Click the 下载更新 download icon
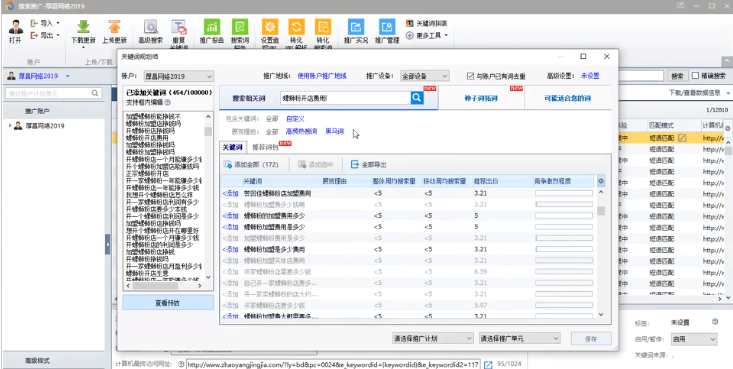 point(83,27)
